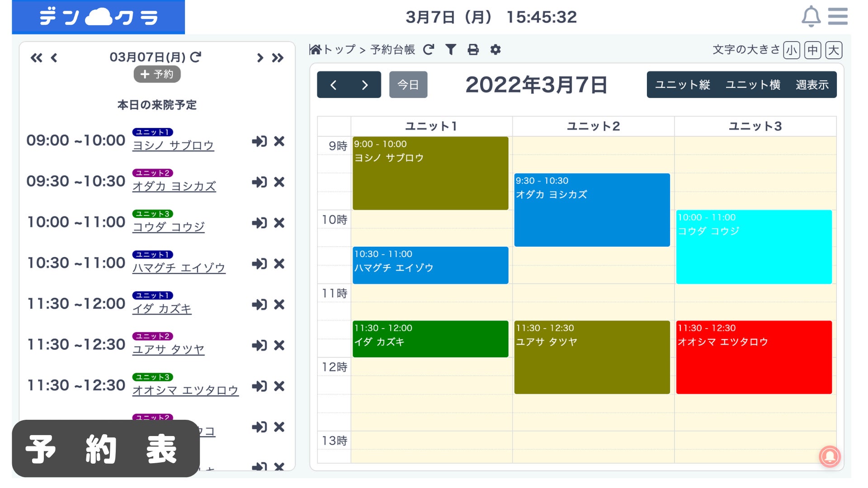Switch to 週表示 view

[812, 85]
